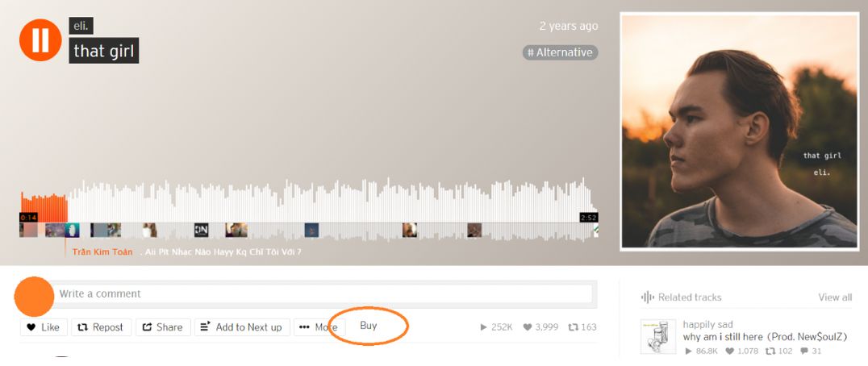Focus the Write a comment field
Viewport: 868px width, 366px height.
[x=323, y=293]
